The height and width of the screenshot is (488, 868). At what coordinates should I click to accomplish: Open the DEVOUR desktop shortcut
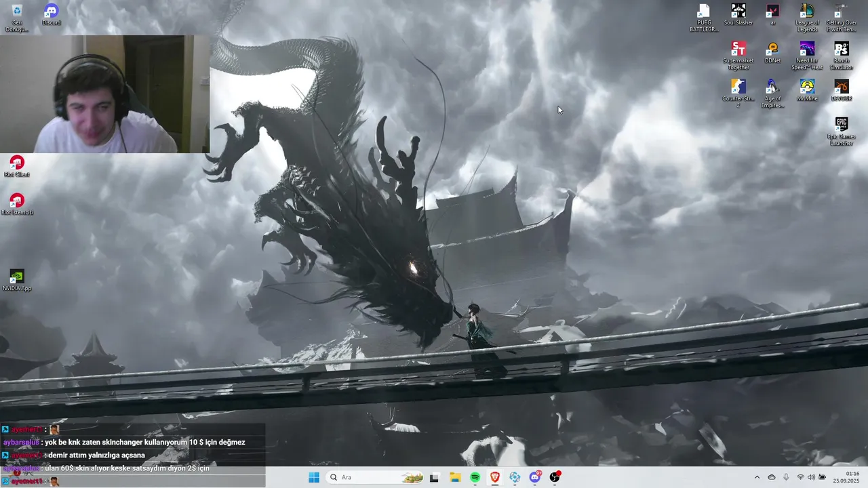click(842, 91)
